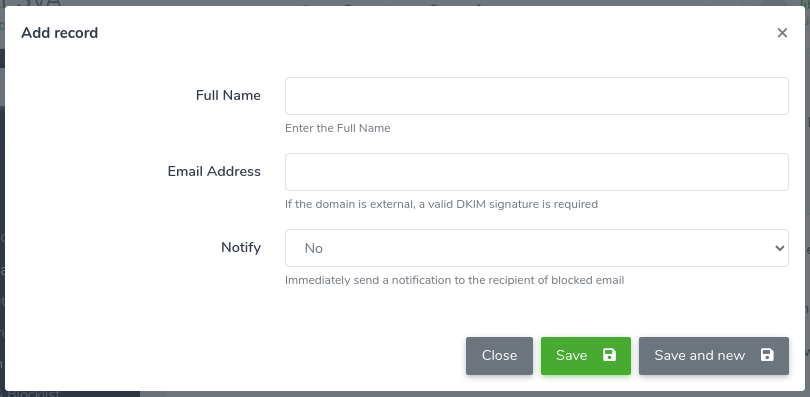This screenshot has width=810, height=397.
Task: Click the Add record dialog title
Action: coord(59,33)
